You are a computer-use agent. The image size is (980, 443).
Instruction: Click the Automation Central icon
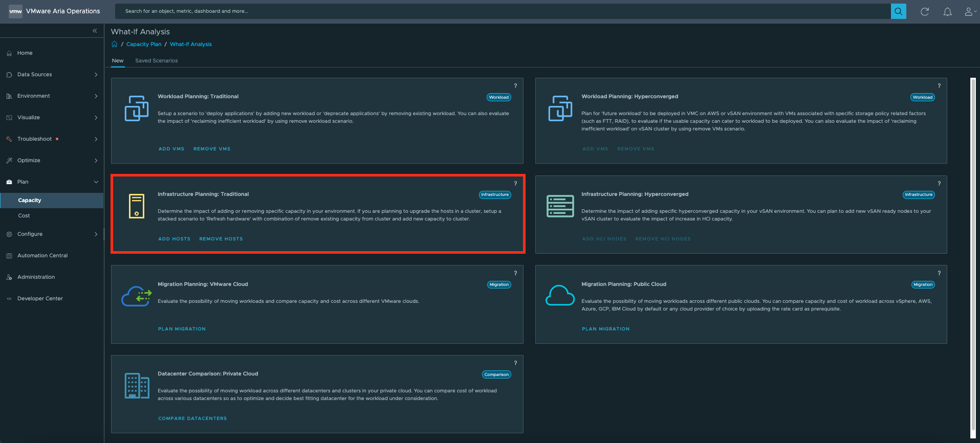point(9,256)
